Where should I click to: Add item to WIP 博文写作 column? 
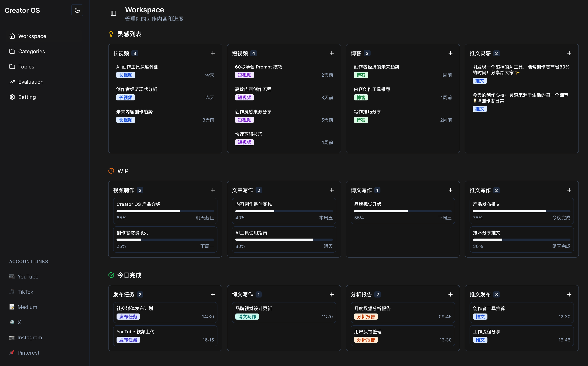click(450, 190)
